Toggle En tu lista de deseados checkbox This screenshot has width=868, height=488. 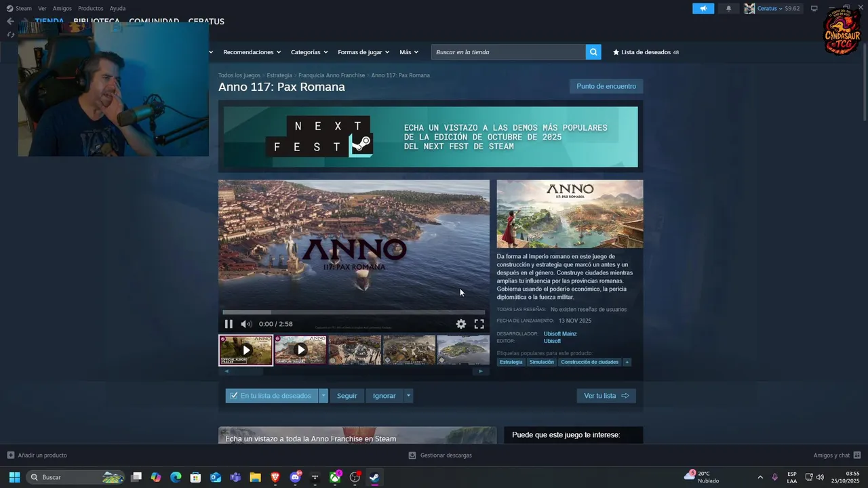(234, 396)
